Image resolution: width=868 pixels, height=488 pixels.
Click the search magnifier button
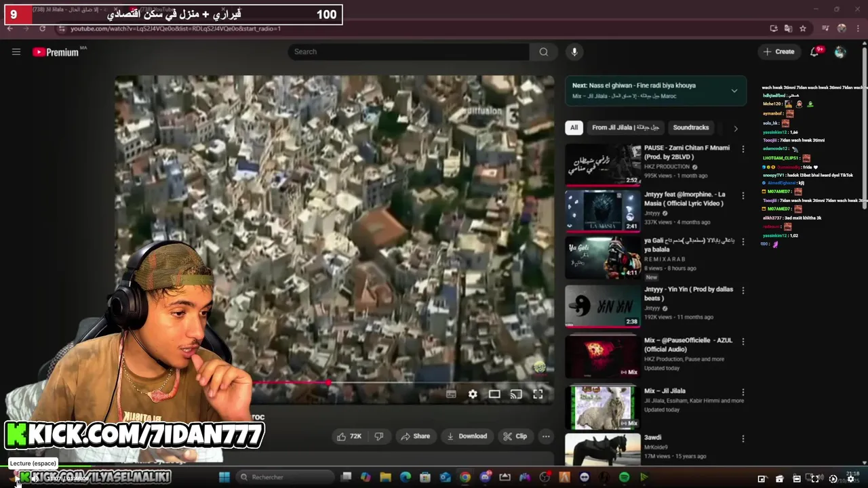pos(544,52)
